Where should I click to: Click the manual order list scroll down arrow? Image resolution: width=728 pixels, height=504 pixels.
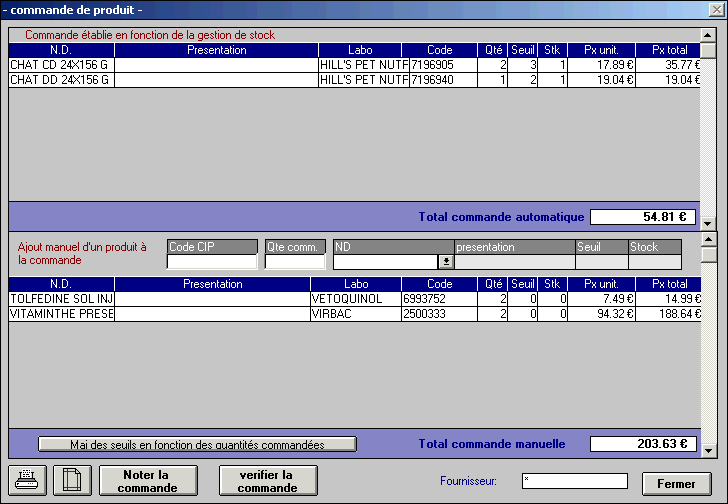(708, 450)
